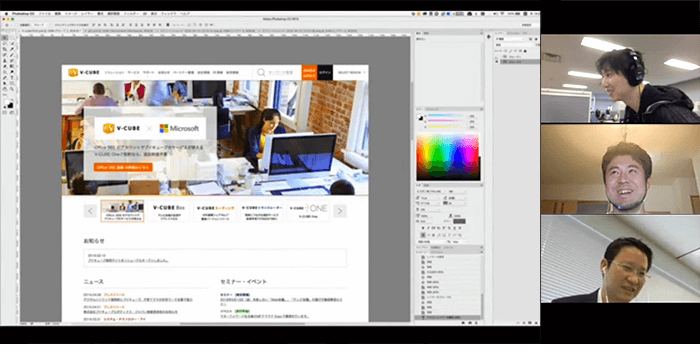Click the carousel left arrow button
700x363 pixels.
[x=90, y=211]
